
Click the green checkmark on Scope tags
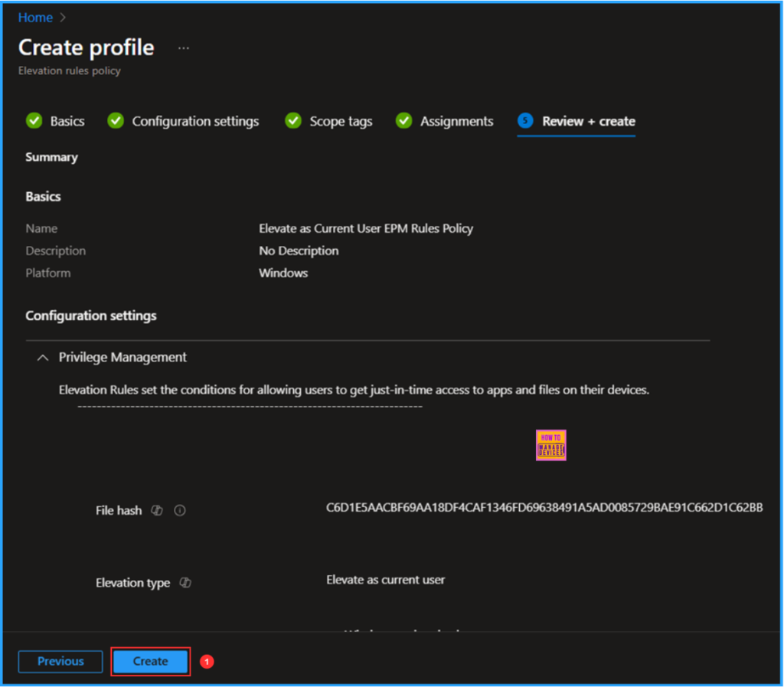pyautogui.click(x=292, y=120)
